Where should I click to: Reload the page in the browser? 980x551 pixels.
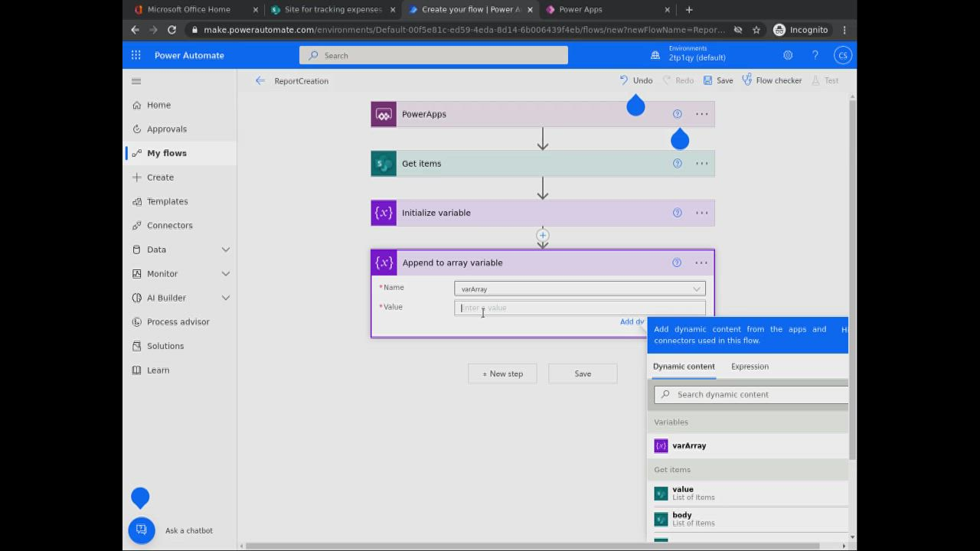[x=171, y=30]
